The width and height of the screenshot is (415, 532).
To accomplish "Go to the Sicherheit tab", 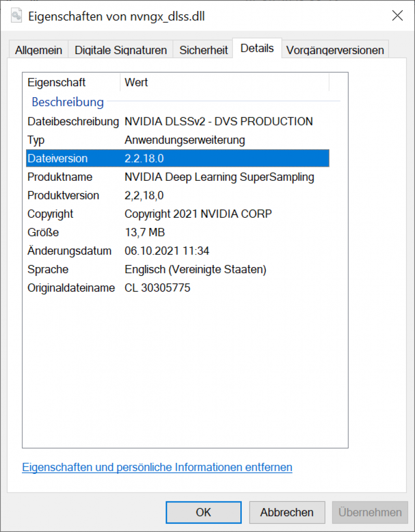I will pos(203,49).
